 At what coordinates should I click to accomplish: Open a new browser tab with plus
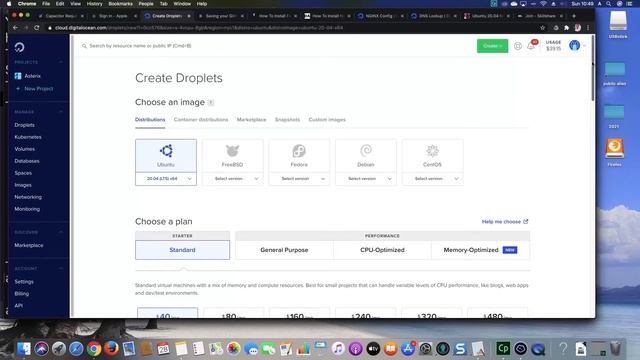(574, 16)
